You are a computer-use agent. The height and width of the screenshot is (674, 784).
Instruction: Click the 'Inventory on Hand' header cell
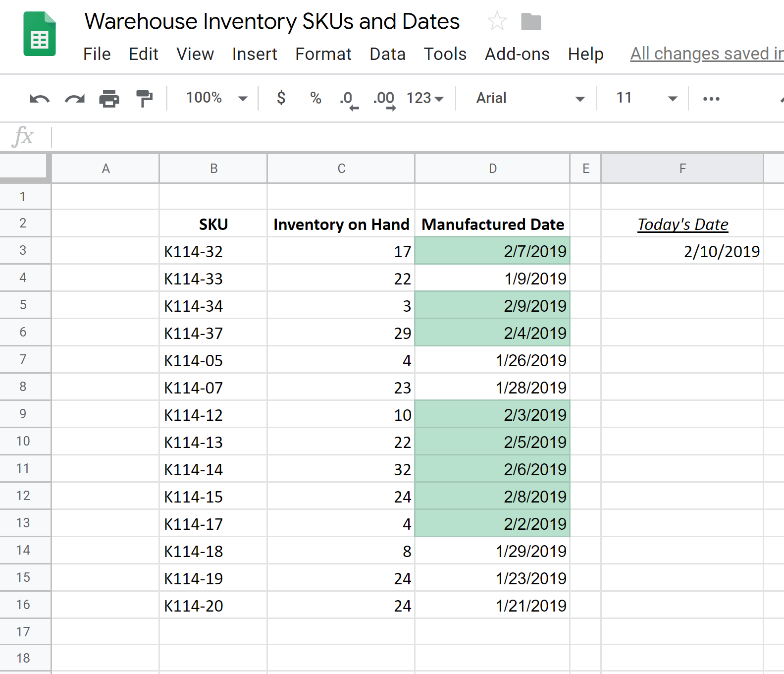(341, 224)
